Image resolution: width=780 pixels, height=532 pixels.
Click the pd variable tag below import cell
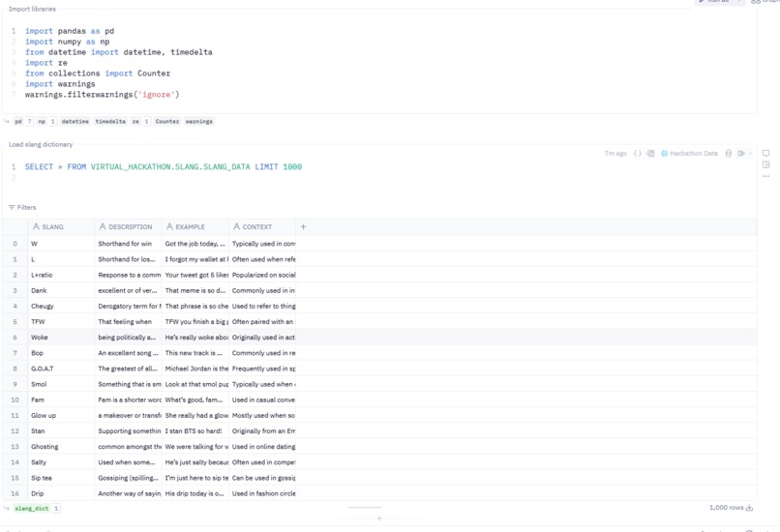[18, 121]
